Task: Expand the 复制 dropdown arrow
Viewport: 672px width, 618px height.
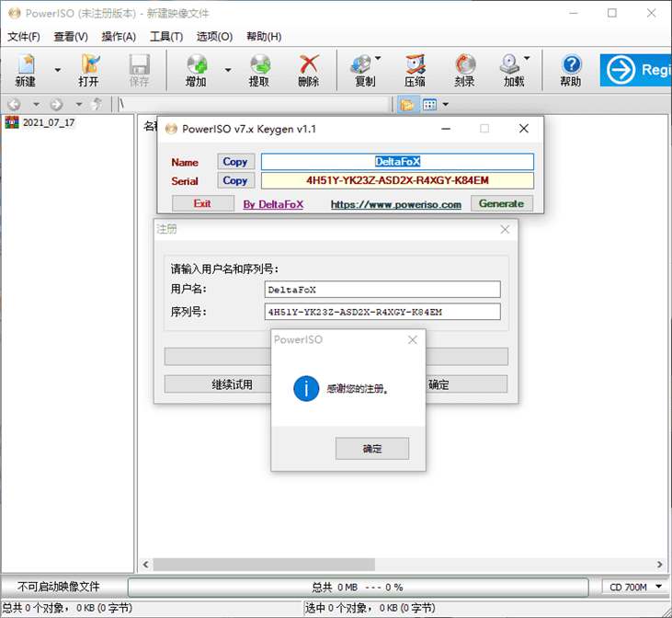Action: (378, 58)
